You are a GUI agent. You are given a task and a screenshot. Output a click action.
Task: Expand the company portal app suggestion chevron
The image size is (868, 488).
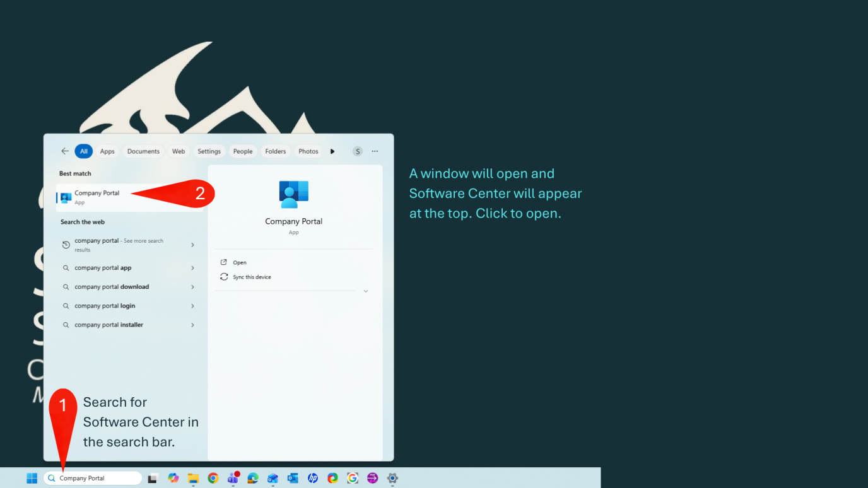(x=192, y=268)
